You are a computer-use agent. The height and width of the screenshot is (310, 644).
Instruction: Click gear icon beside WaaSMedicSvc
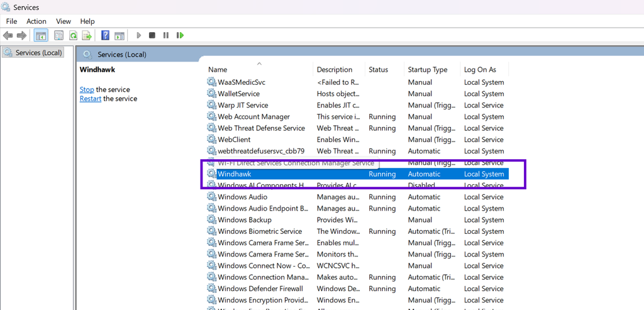(211, 82)
